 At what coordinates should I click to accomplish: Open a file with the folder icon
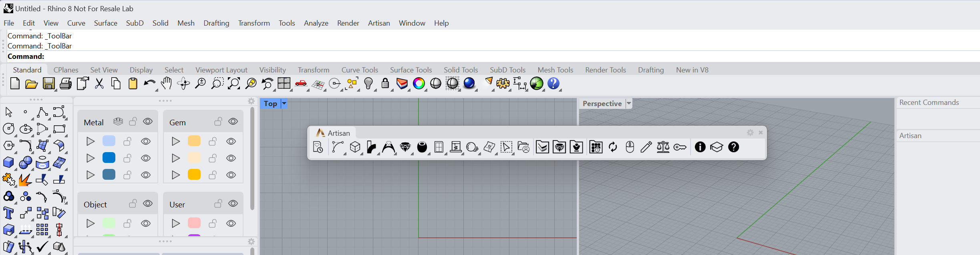point(32,84)
